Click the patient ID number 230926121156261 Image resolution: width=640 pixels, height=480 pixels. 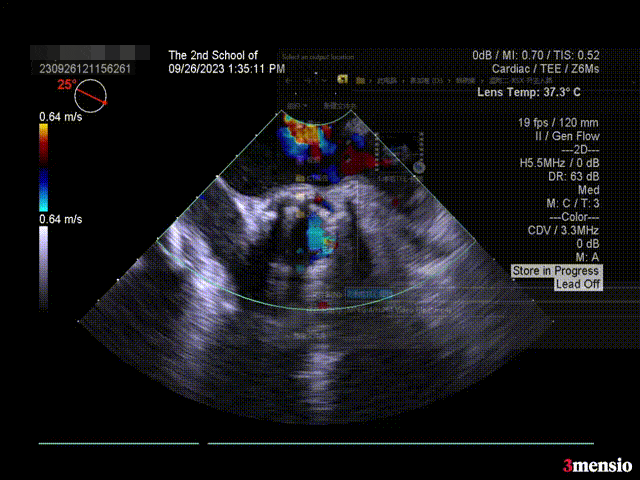(x=84, y=69)
